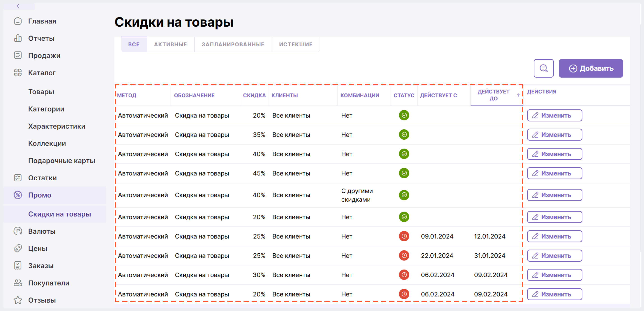
Task: Click status icon of С другими скидками row
Action: [404, 195]
